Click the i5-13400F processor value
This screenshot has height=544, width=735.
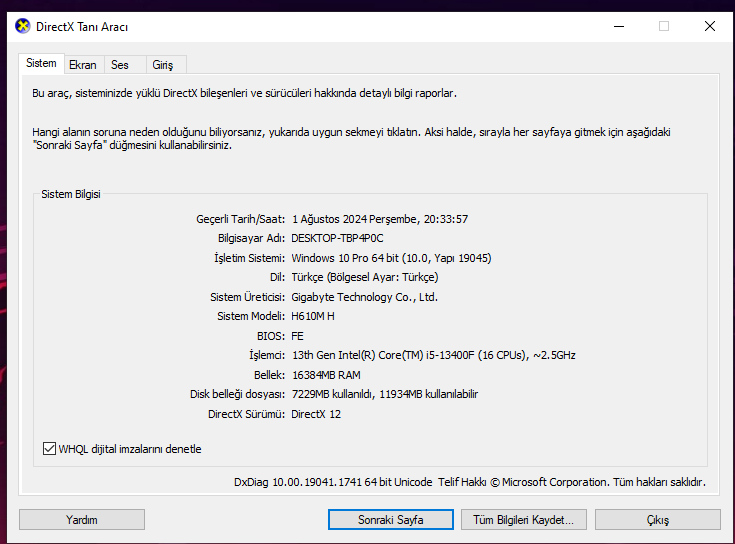[x=434, y=355]
